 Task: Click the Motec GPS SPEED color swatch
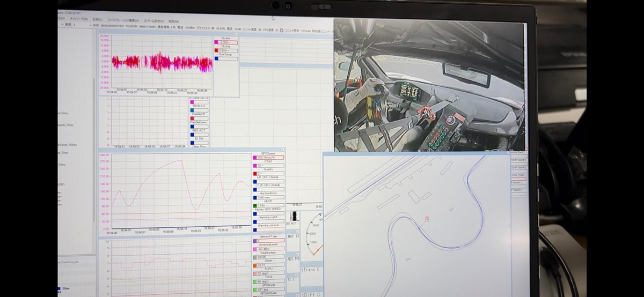point(255,213)
